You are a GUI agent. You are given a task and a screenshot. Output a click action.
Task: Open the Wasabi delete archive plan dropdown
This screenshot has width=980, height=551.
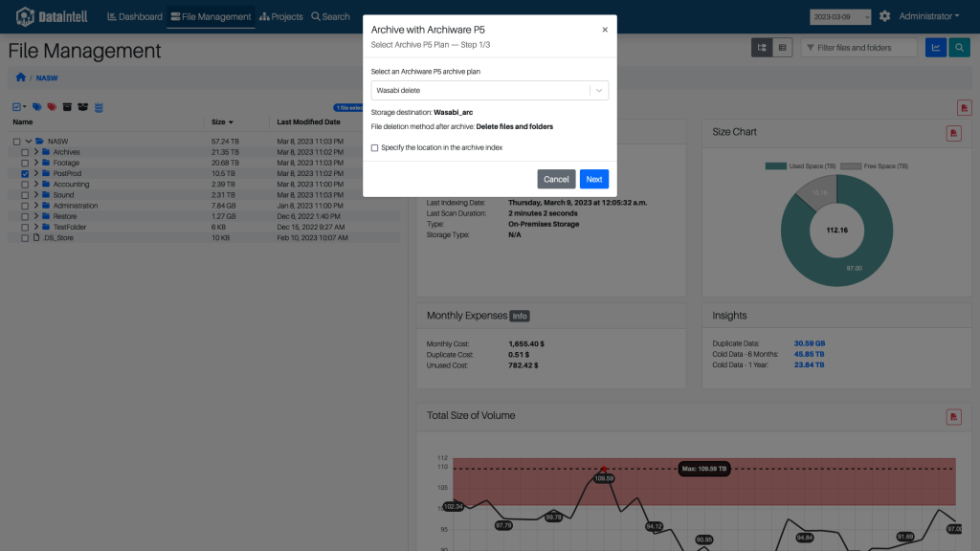(x=489, y=91)
